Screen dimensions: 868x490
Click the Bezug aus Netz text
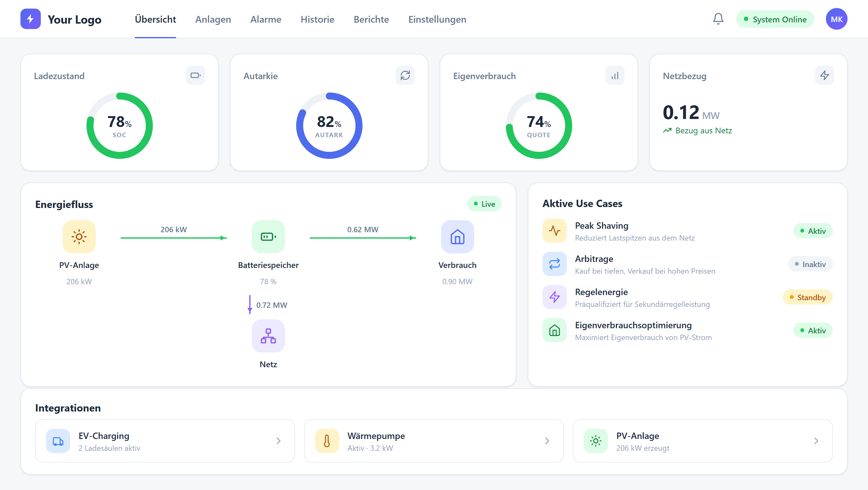[x=704, y=130]
